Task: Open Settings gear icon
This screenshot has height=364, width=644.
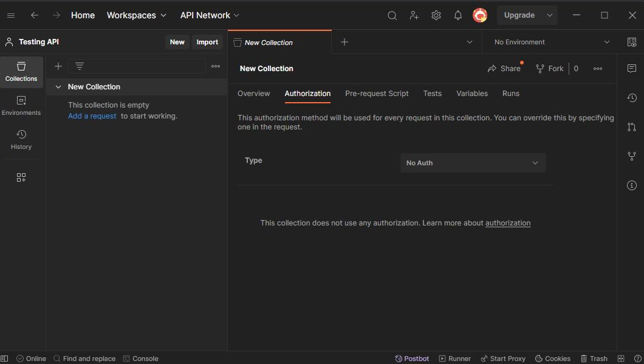Action: pyautogui.click(x=436, y=16)
